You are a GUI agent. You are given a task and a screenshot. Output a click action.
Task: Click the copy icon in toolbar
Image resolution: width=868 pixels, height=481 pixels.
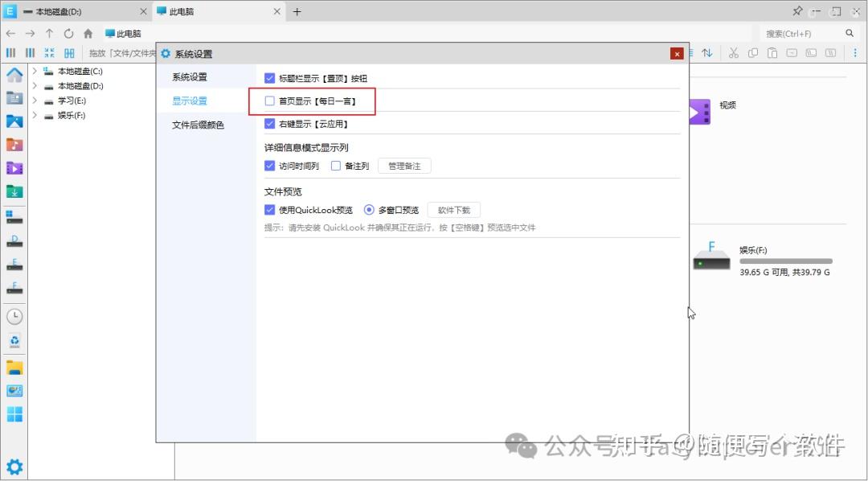point(753,53)
